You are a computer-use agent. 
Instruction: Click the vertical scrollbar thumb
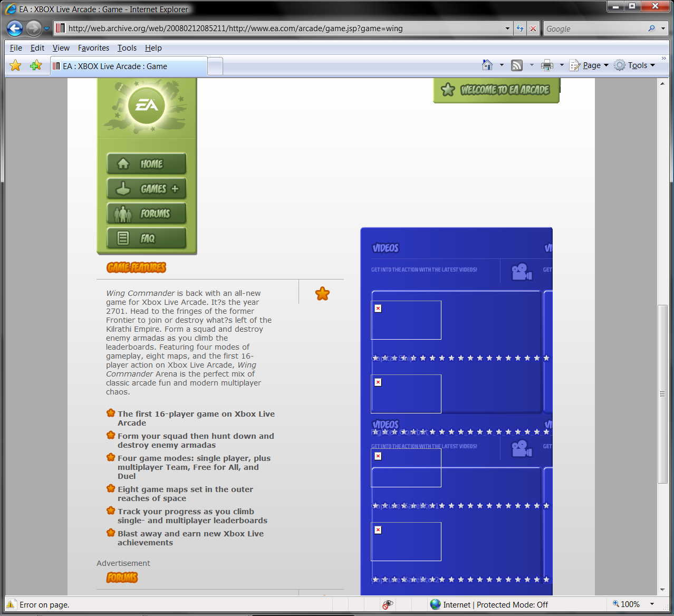point(662,393)
